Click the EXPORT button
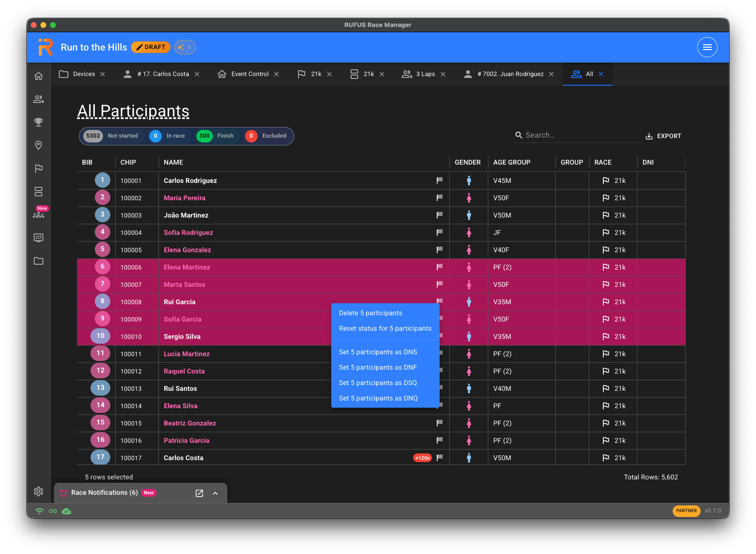756x554 pixels. (x=663, y=136)
